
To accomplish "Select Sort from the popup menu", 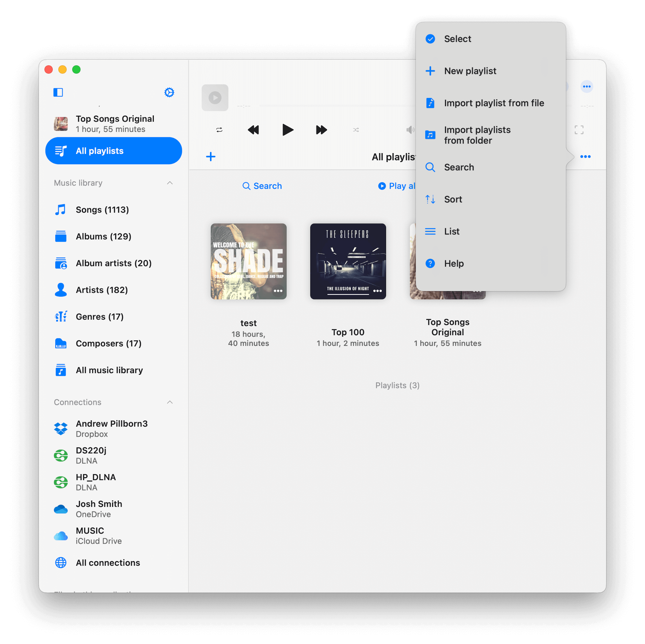I will tap(453, 199).
